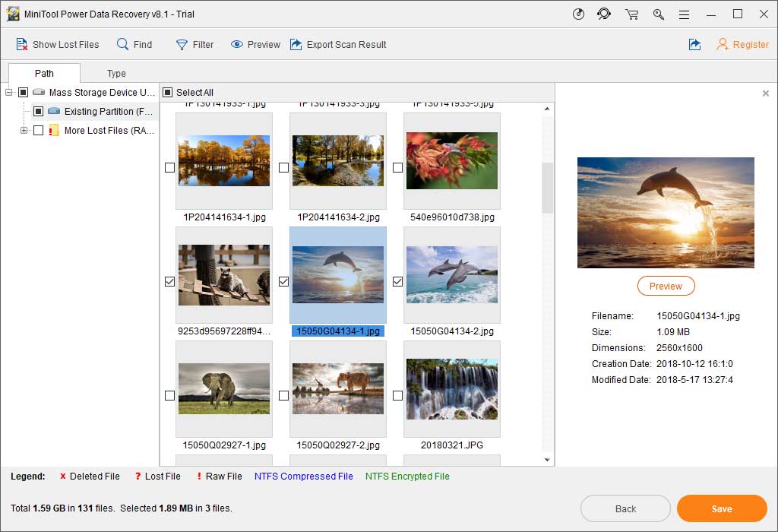Viewport: 778px width, 532px height.
Task: Click the Show Lost Files icon
Action: coord(22,44)
